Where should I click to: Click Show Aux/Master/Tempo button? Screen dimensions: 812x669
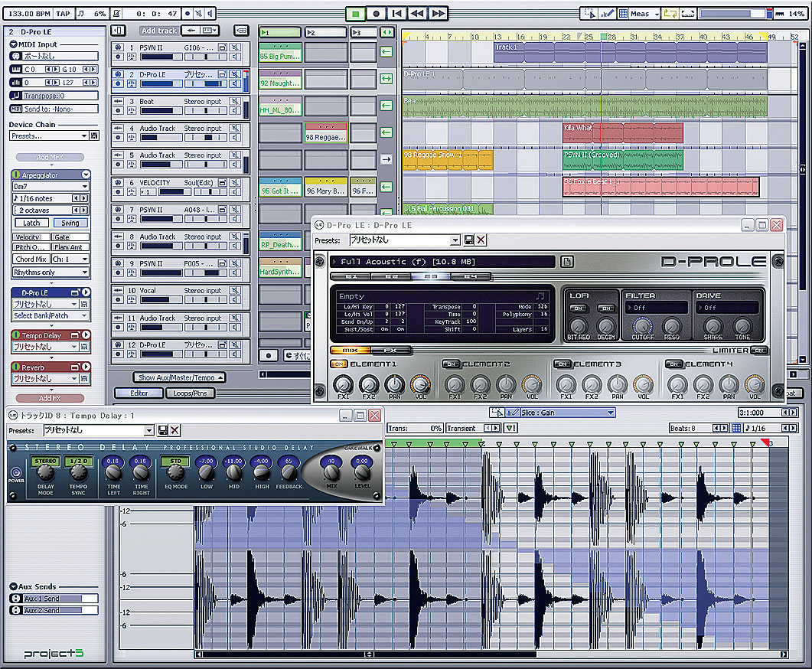[x=179, y=377]
